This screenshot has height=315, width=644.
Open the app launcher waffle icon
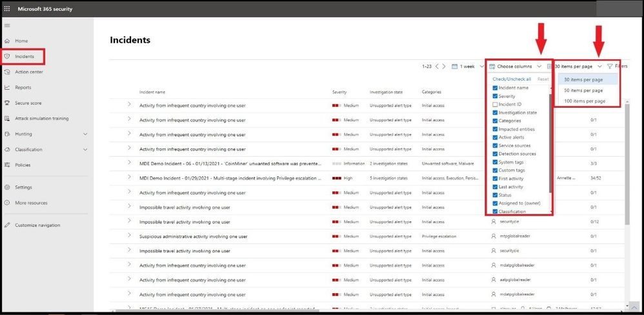coord(7,8)
